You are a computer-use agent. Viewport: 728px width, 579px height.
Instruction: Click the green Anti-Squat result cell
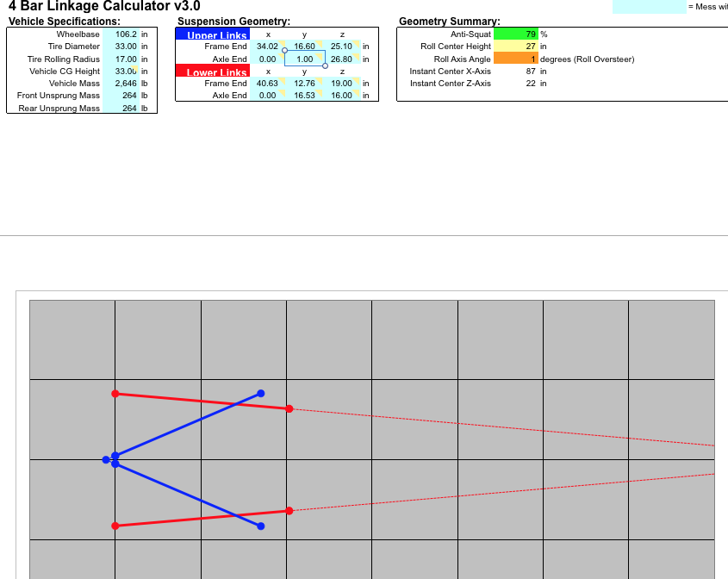tap(516, 34)
